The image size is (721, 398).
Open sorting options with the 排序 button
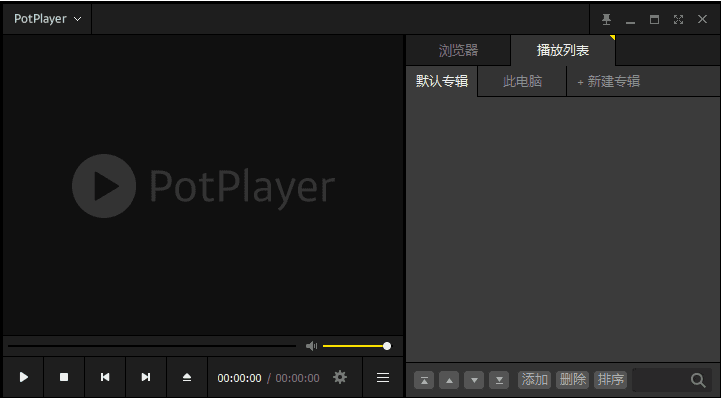click(611, 380)
